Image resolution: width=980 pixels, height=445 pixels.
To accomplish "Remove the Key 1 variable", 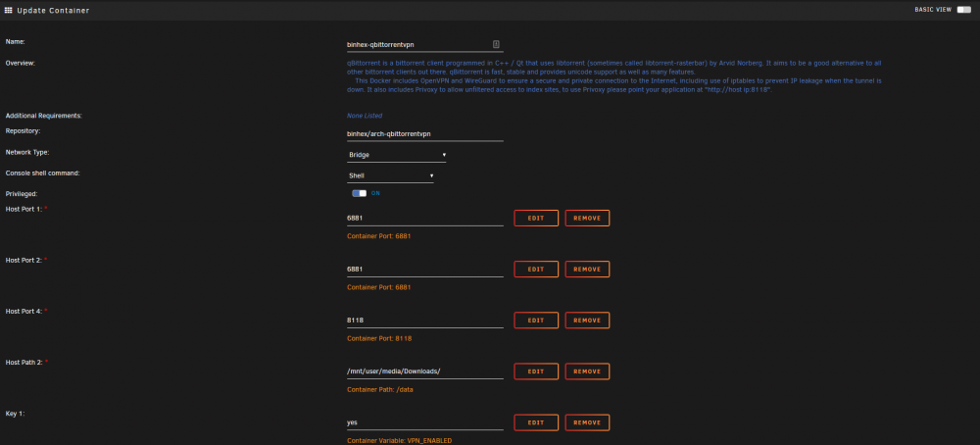I will point(587,422).
